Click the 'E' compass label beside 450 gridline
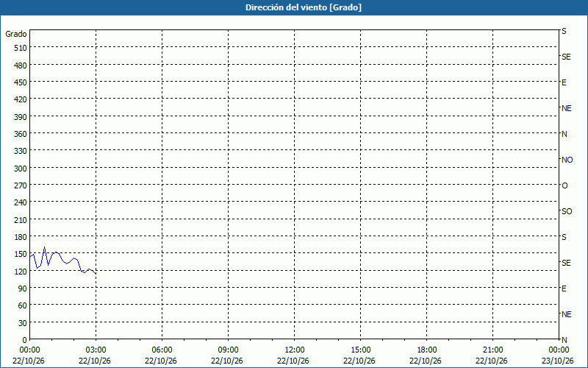The width and height of the screenshot is (588, 368). click(564, 82)
